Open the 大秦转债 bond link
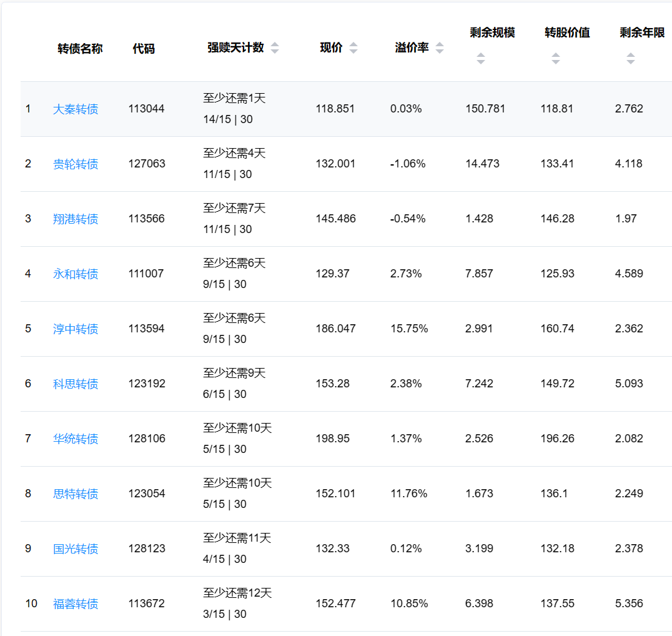 [76, 109]
